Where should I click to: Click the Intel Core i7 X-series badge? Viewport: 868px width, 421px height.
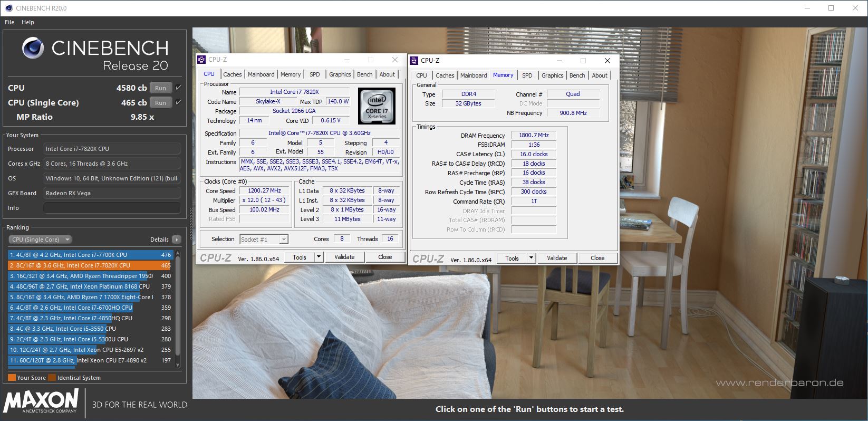tap(377, 106)
